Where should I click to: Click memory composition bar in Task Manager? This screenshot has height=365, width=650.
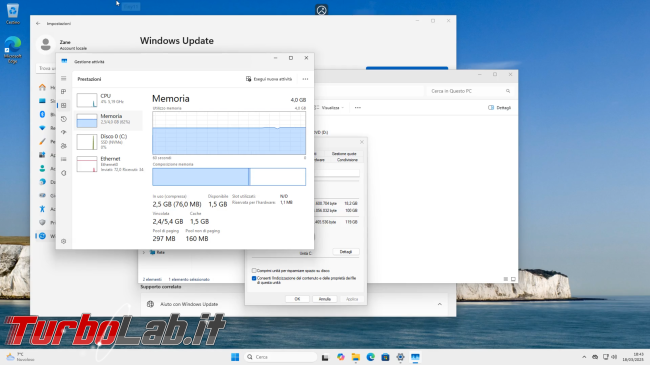click(x=229, y=177)
